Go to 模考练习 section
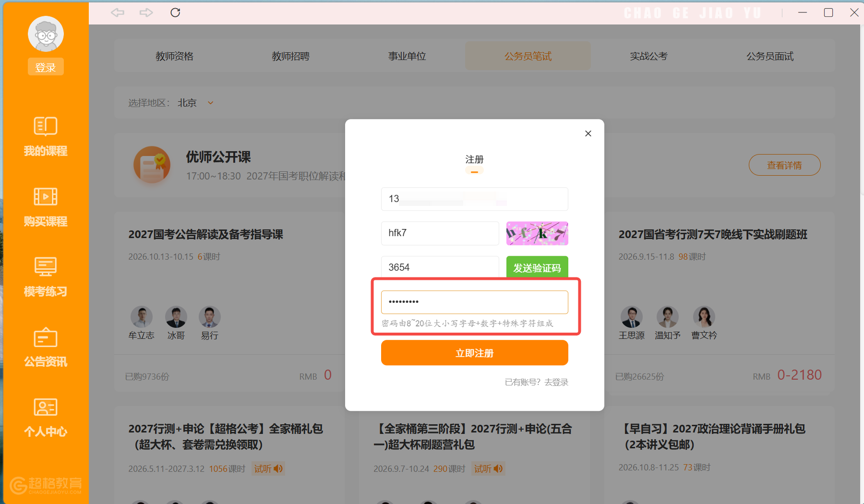 point(46,277)
